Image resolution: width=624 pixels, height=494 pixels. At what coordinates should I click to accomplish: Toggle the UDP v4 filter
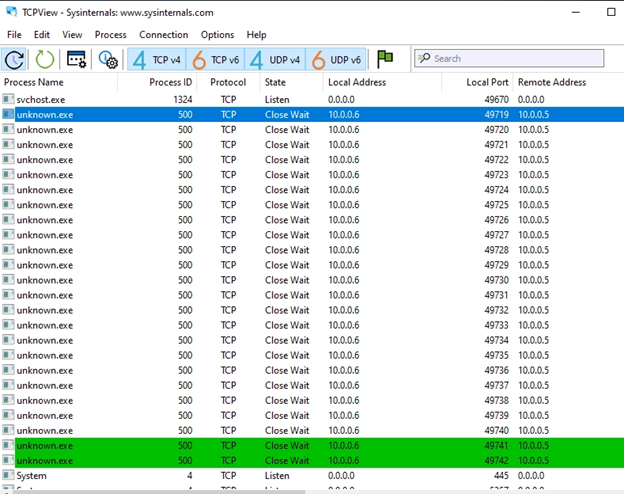[x=275, y=60]
